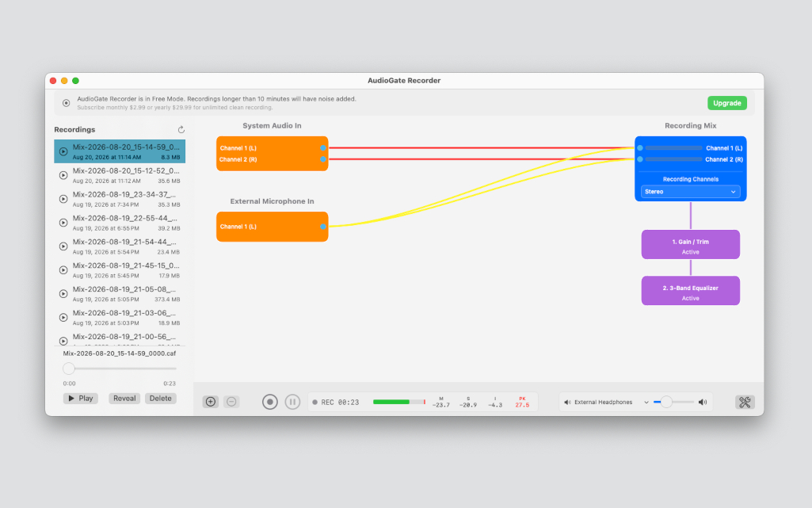
Task: Select the red Channel 1 connection cable
Action: click(482, 148)
